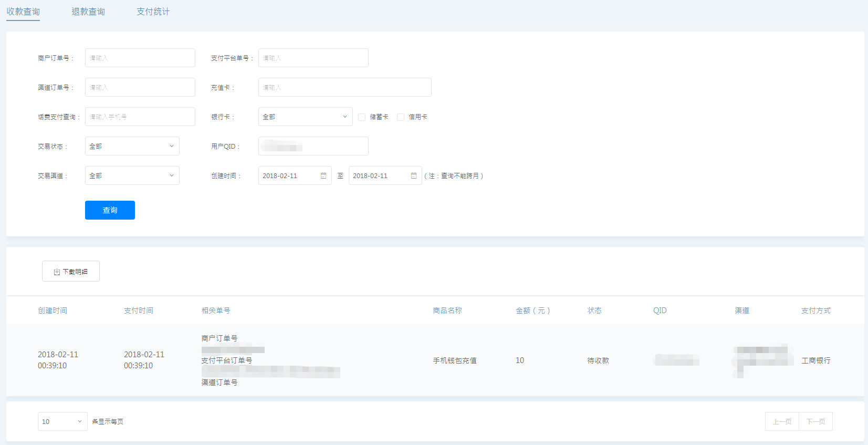Switch to the 支付统计 tab
This screenshot has height=445, width=868.
153,12
